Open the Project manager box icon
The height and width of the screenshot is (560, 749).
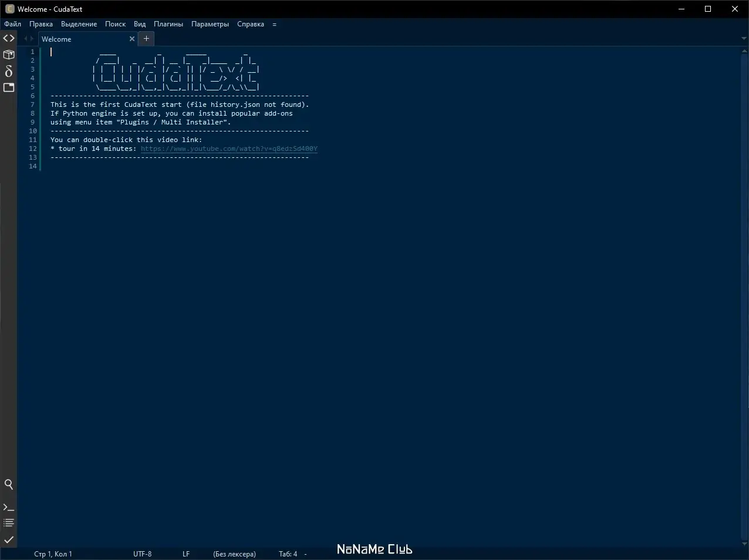[9, 55]
